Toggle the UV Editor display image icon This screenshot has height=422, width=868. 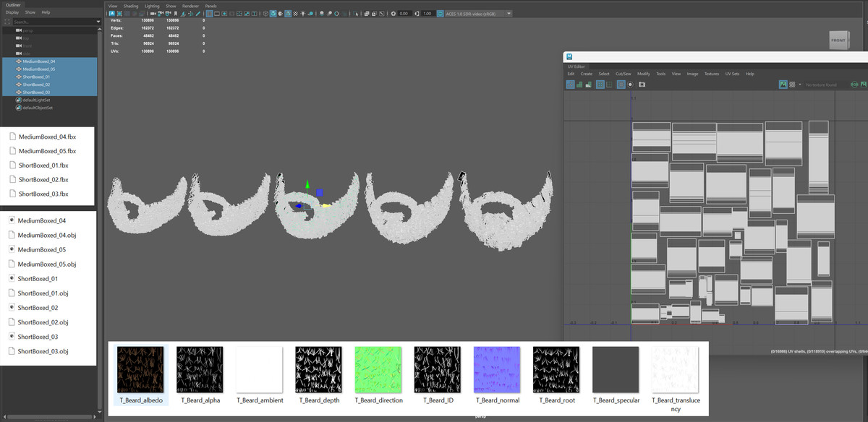click(x=783, y=85)
